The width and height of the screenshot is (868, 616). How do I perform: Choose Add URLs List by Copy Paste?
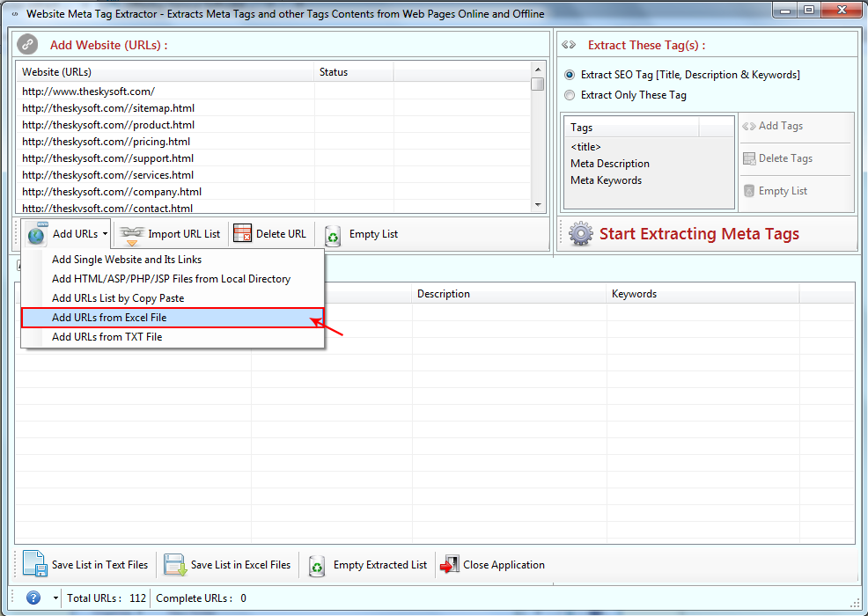tap(173, 298)
